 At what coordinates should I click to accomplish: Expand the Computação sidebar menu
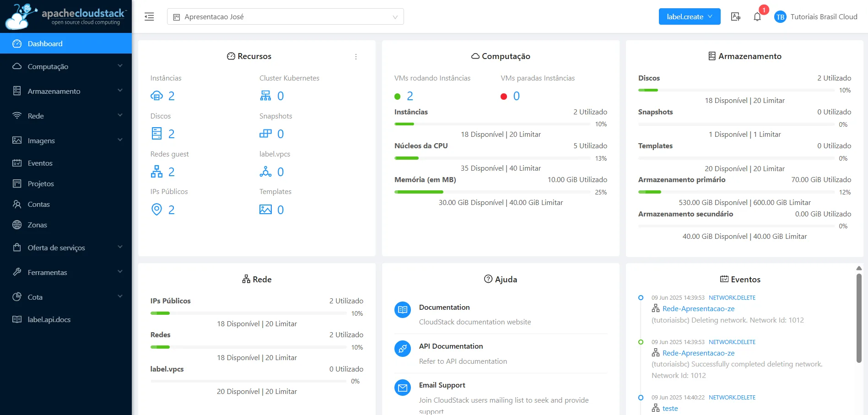66,66
